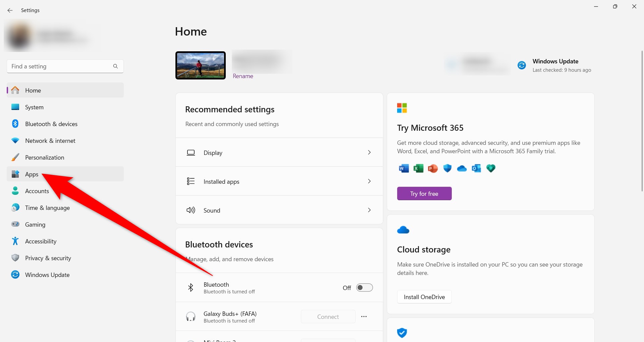
Task: Go to Bluetooth & devices category
Action: [65, 124]
